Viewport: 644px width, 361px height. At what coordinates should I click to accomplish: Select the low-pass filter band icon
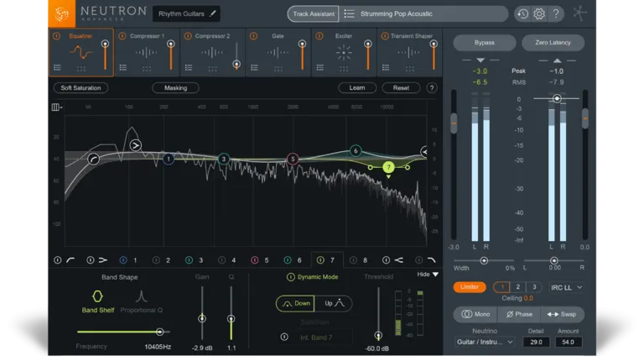point(431,260)
